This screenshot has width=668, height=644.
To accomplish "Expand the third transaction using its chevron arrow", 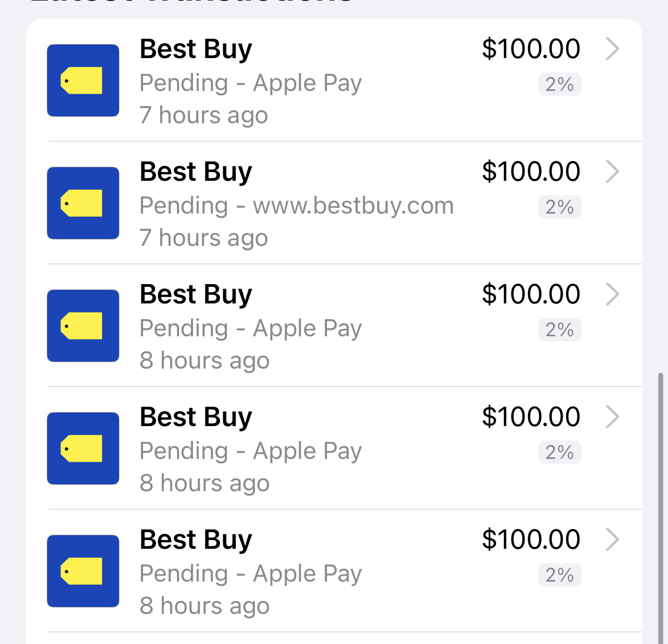I will [x=613, y=294].
